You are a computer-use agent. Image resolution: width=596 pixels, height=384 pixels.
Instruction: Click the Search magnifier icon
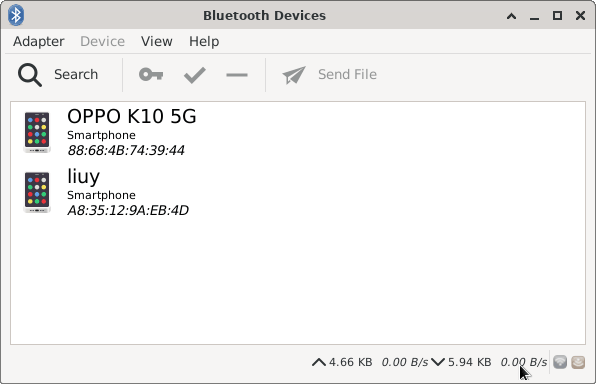click(x=30, y=75)
